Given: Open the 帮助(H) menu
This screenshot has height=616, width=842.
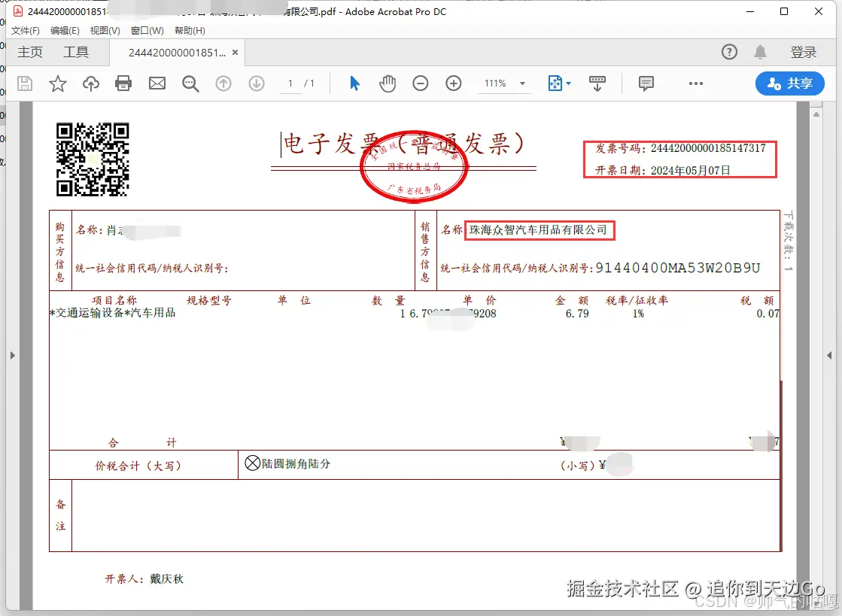Looking at the screenshot, I should coord(190,31).
